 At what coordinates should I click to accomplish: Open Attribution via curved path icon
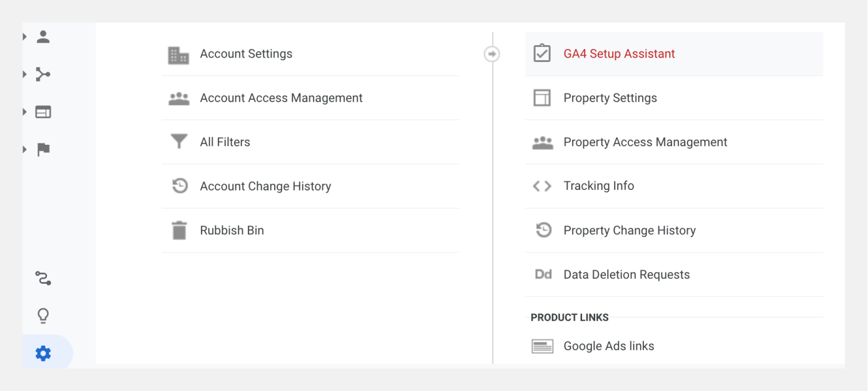(x=43, y=278)
